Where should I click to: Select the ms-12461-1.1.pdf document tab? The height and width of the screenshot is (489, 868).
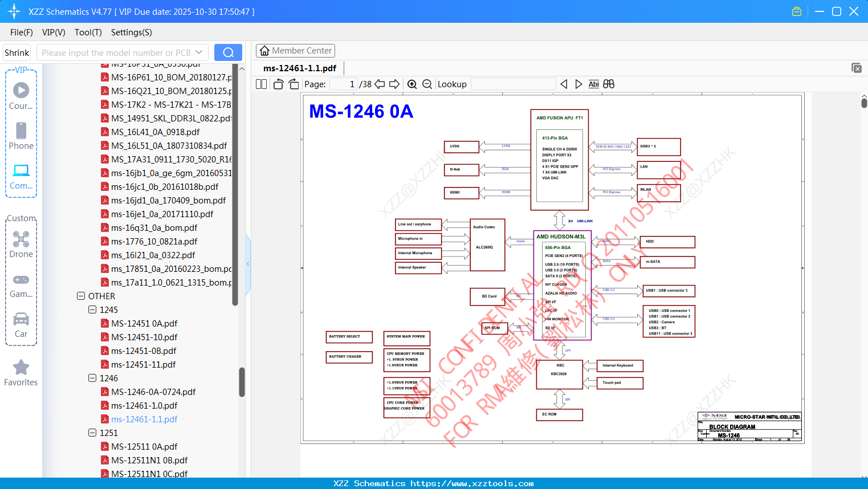(300, 68)
